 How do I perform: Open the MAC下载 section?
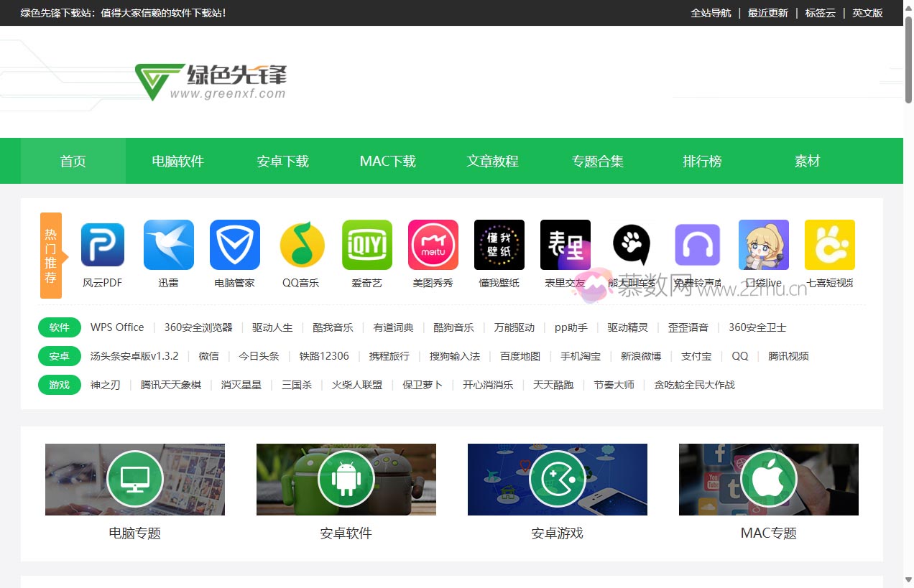coord(387,161)
